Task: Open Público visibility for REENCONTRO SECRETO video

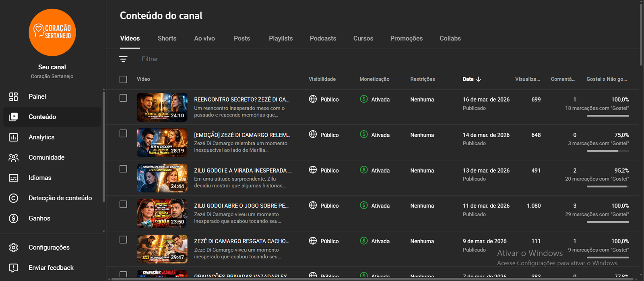Action: click(324, 100)
